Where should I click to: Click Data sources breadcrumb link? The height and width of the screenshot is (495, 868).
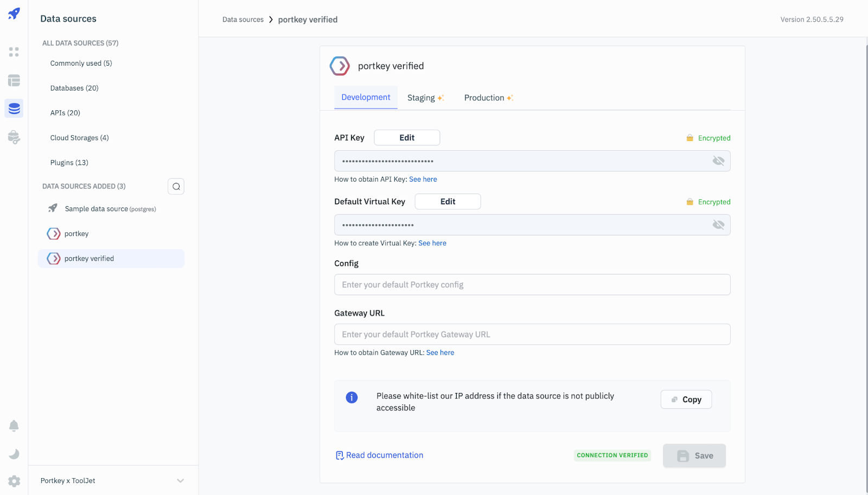click(x=243, y=20)
